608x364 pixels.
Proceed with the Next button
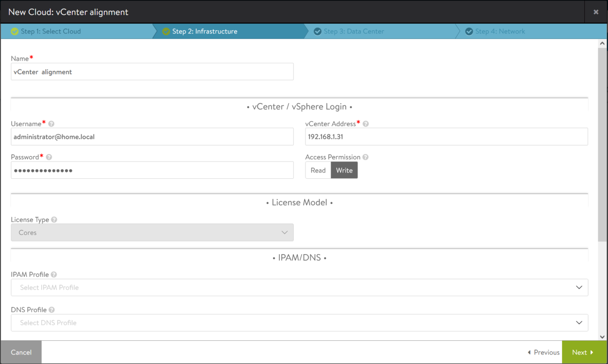[584, 352]
